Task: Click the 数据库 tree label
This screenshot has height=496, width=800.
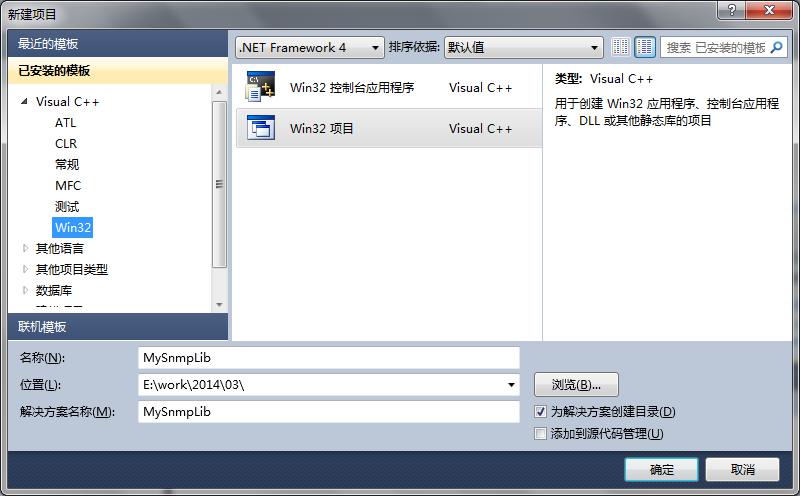Action: (x=54, y=290)
